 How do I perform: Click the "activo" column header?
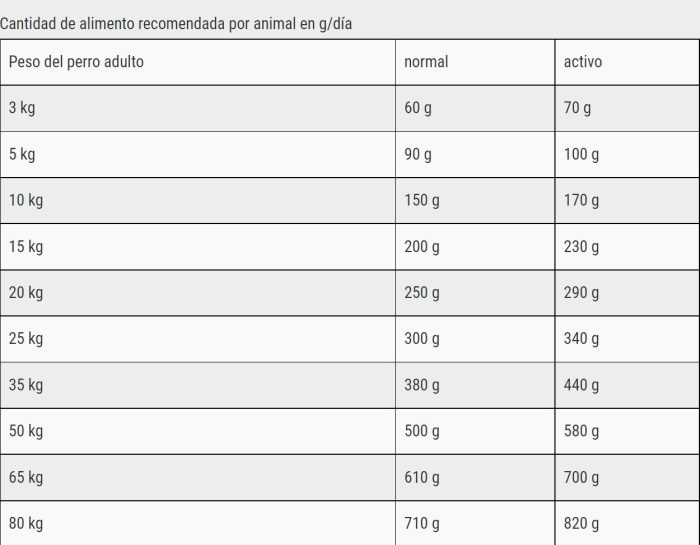coord(627,62)
